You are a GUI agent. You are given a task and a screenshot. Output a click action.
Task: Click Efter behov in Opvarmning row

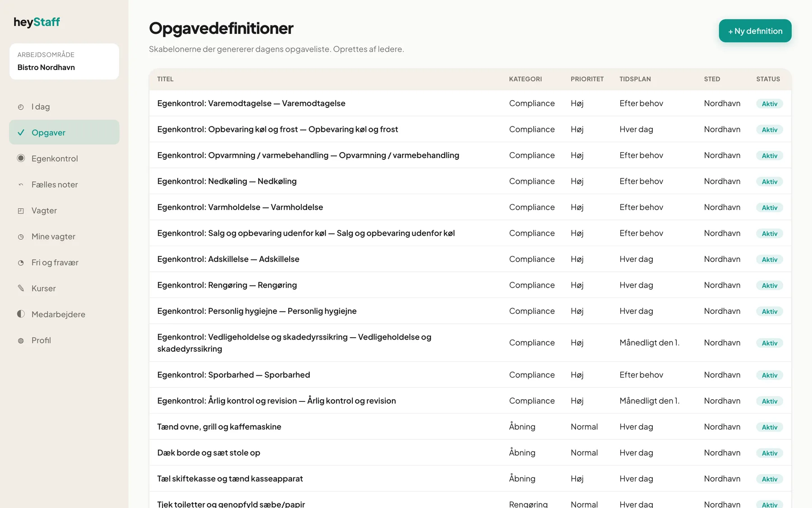coord(641,155)
